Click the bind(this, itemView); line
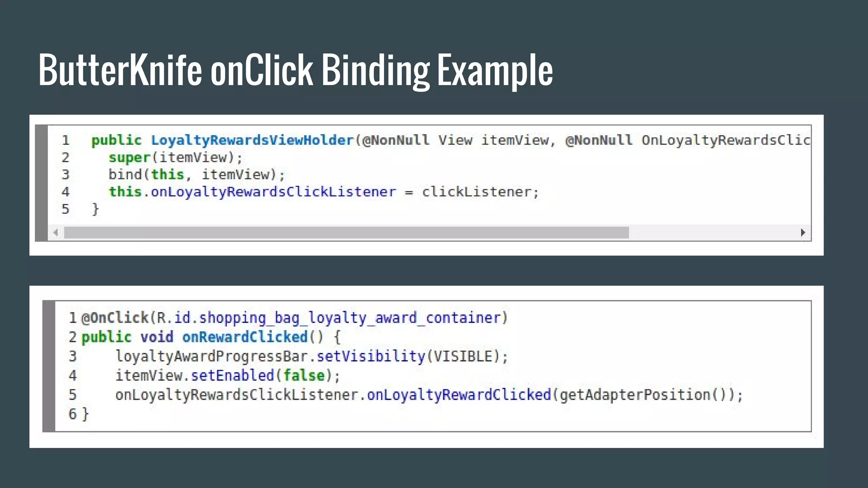Screen dimensions: 868x488 point(197,175)
